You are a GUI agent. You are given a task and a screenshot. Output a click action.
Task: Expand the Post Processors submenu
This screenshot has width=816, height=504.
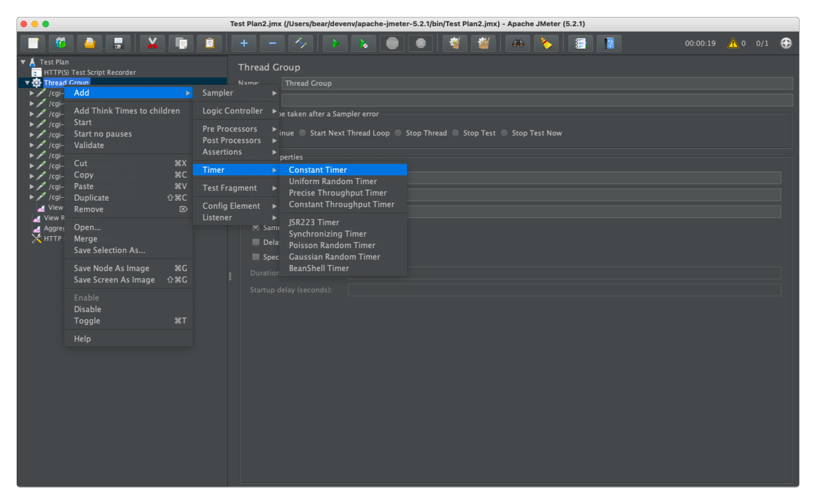236,140
